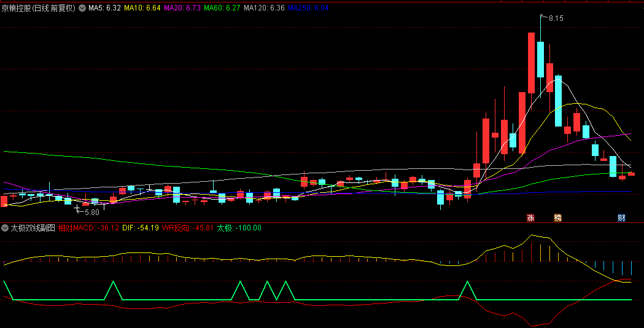
Task: Expand the 太极双线副图 indicator dropdown arrow
Action: [5, 228]
